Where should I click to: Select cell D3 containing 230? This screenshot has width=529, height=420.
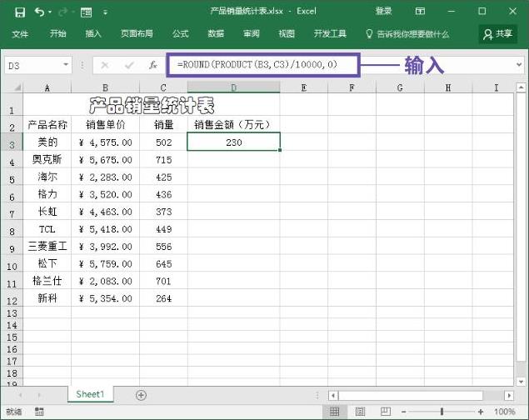coord(233,142)
